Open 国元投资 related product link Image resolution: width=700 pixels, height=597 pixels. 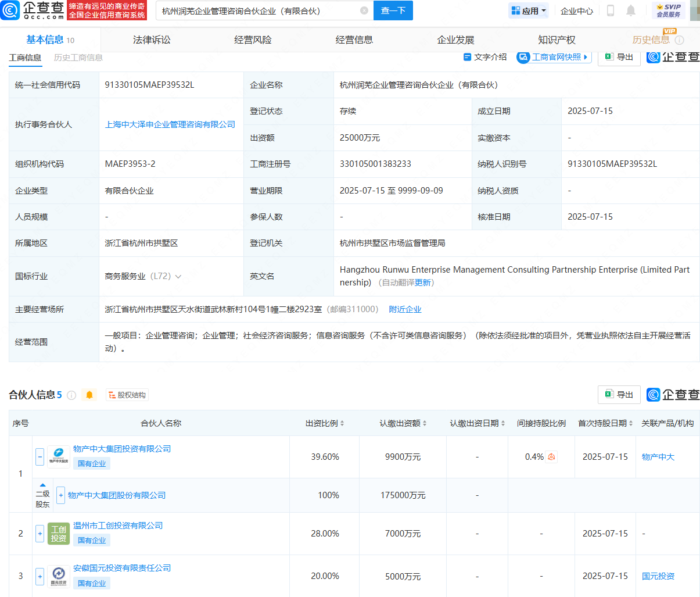658,576
